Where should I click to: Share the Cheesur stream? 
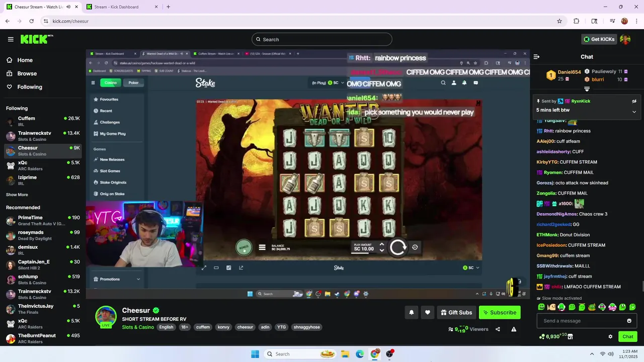498,329
